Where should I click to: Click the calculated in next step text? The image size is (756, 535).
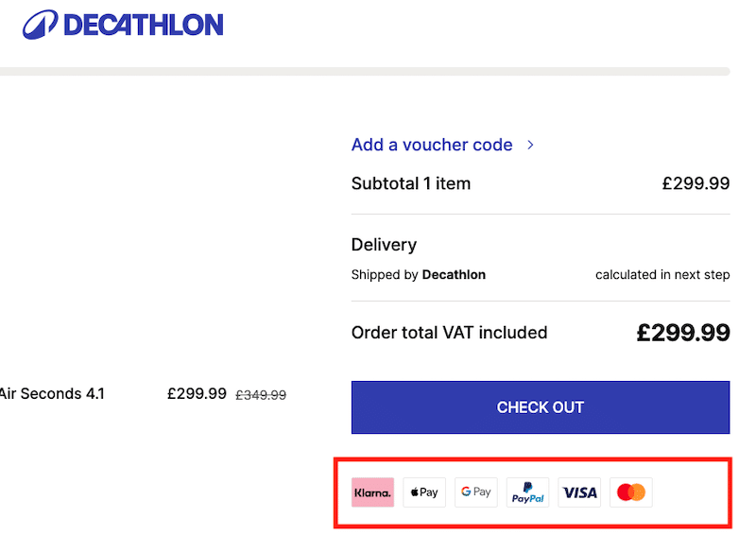coord(662,275)
